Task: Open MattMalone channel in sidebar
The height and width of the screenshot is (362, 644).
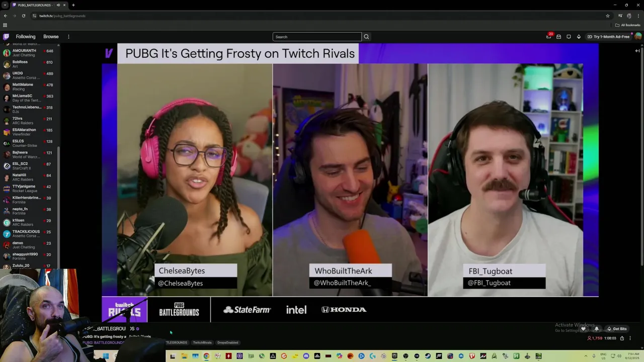Action: click(29, 86)
